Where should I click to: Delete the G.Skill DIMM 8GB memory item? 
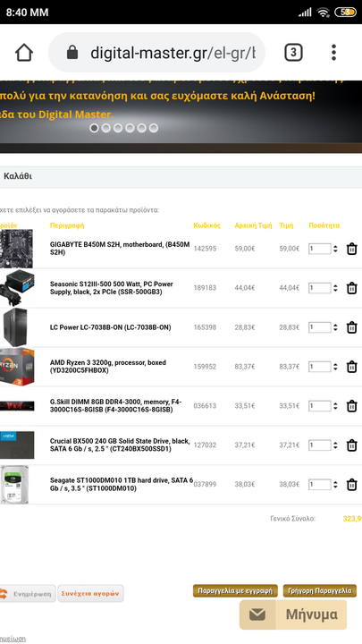[x=352, y=406]
